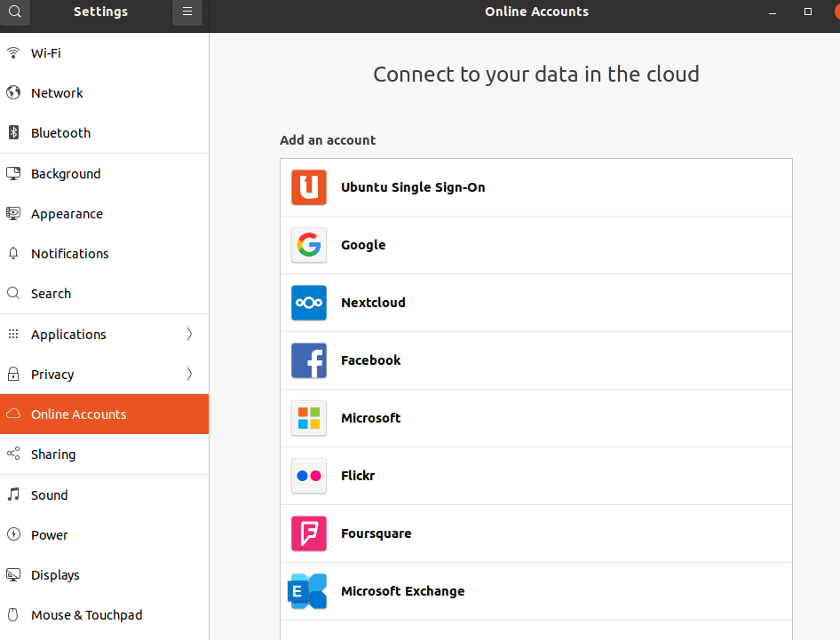Viewport: 840px width, 640px height.
Task: Click the Google G logo
Action: point(309,245)
